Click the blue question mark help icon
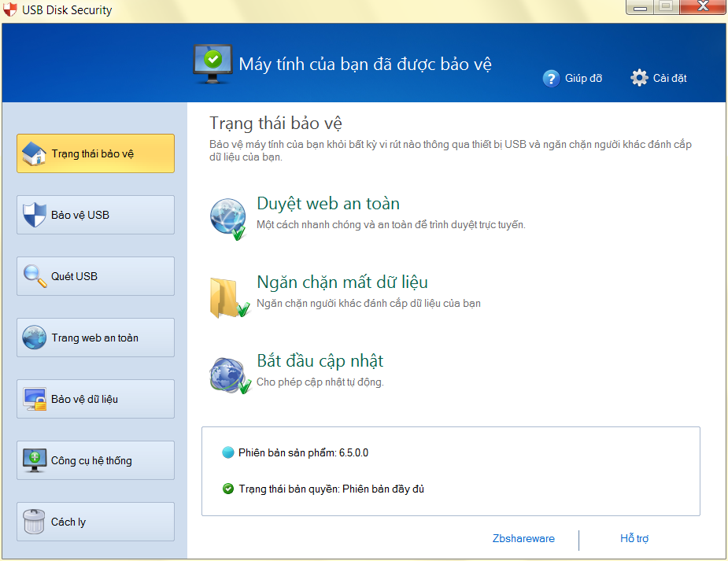728x561 pixels. tap(551, 79)
